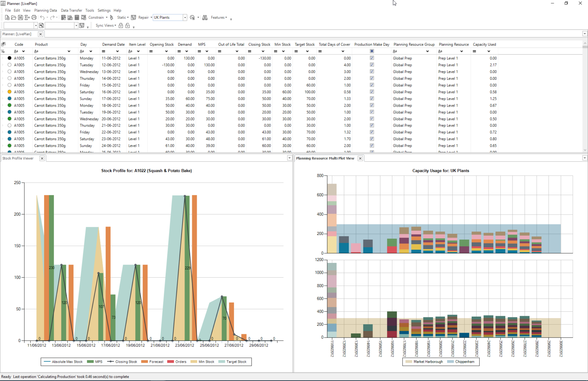Click the Save icon in the toolbar

click(20, 18)
